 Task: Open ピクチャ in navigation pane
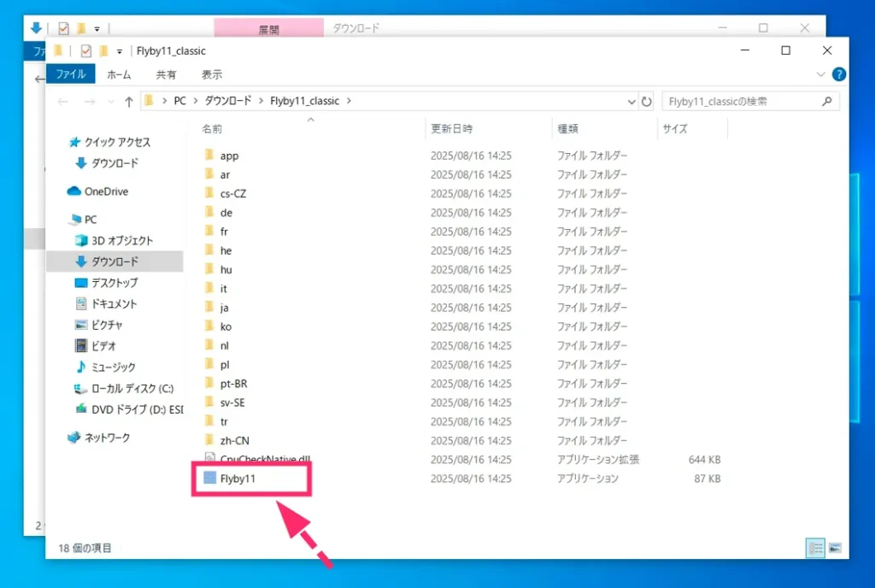[99, 326]
